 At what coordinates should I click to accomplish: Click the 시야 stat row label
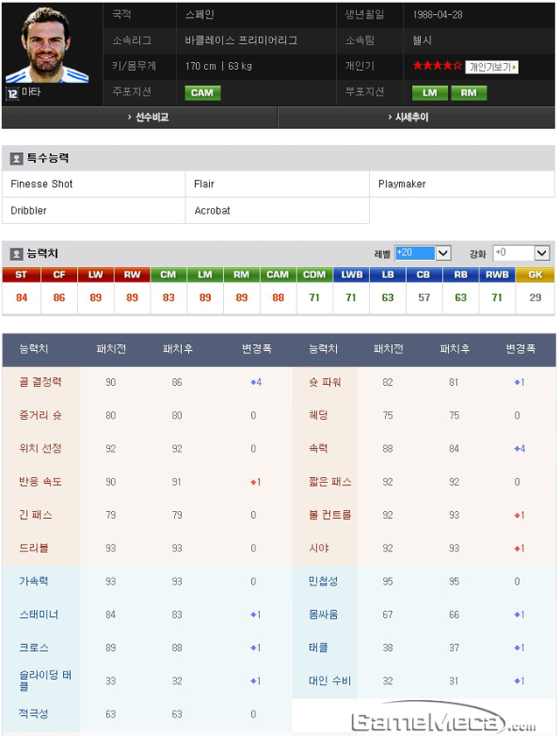pyautogui.click(x=318, y=548)
